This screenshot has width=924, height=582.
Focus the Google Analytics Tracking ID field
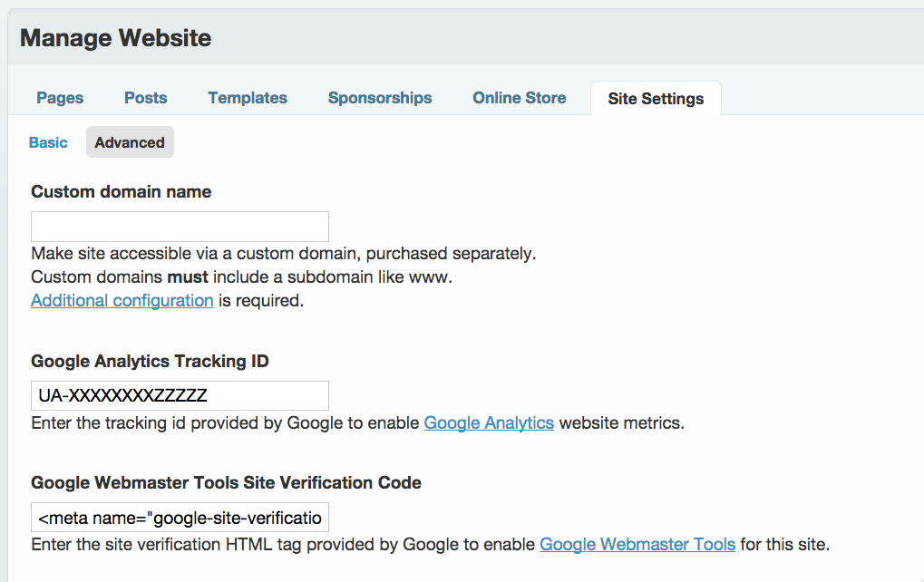point(180,395)
